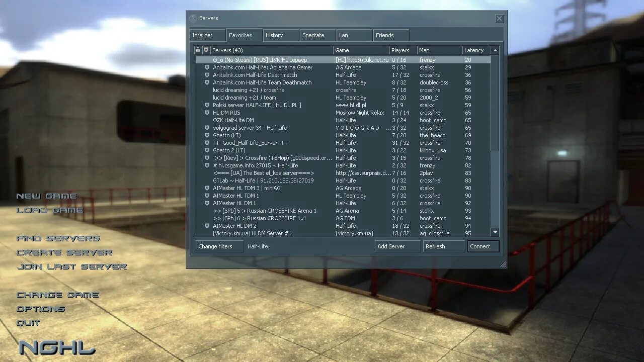644x362 pixels.
Task: Switch to the Favorites tab
Action: point(245,35)
